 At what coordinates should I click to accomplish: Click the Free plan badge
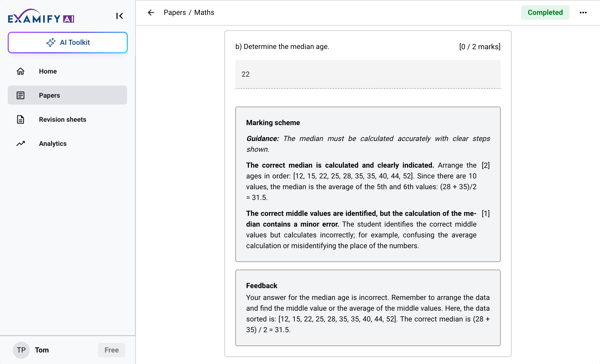coord(111,350)
